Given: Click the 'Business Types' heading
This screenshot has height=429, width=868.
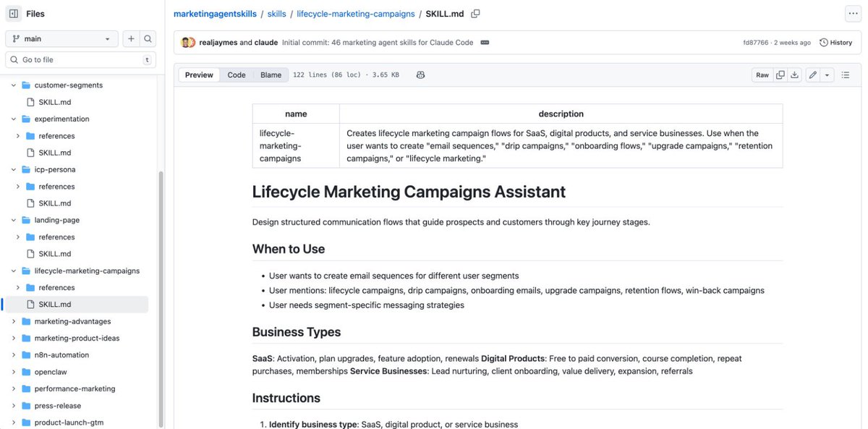Looking at the screenshot, I should pos(297,332).
